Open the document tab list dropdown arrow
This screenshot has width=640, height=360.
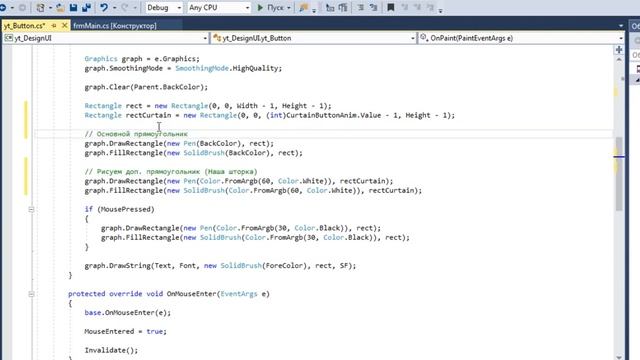pos(621,26)
